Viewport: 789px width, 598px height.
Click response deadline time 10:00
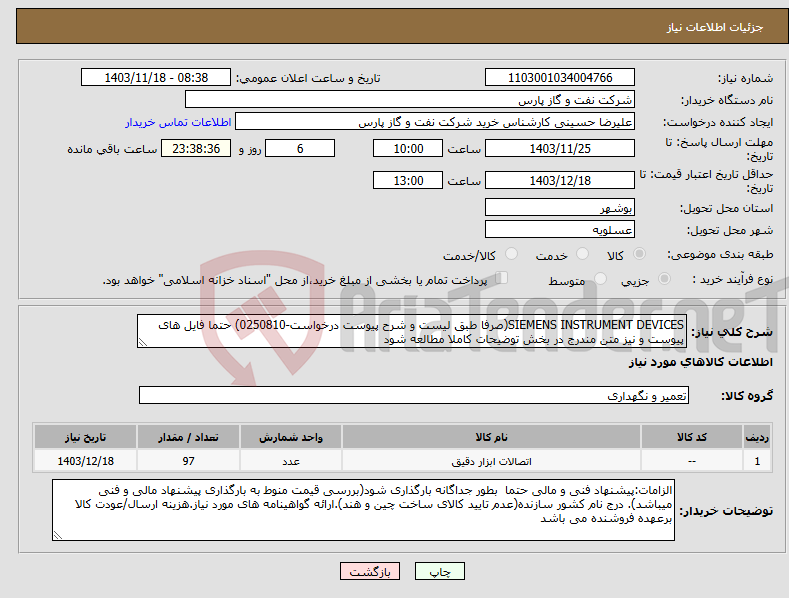coord(408,148)
